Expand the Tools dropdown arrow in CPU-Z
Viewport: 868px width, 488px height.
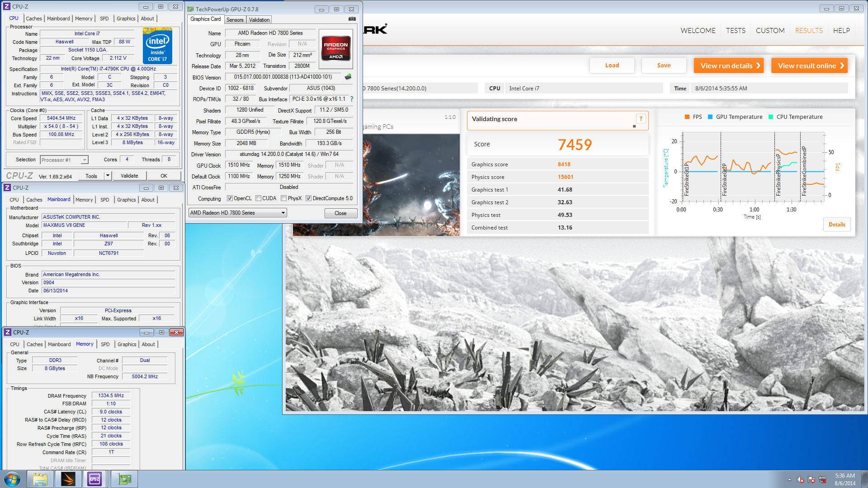[x=108, y=176]
